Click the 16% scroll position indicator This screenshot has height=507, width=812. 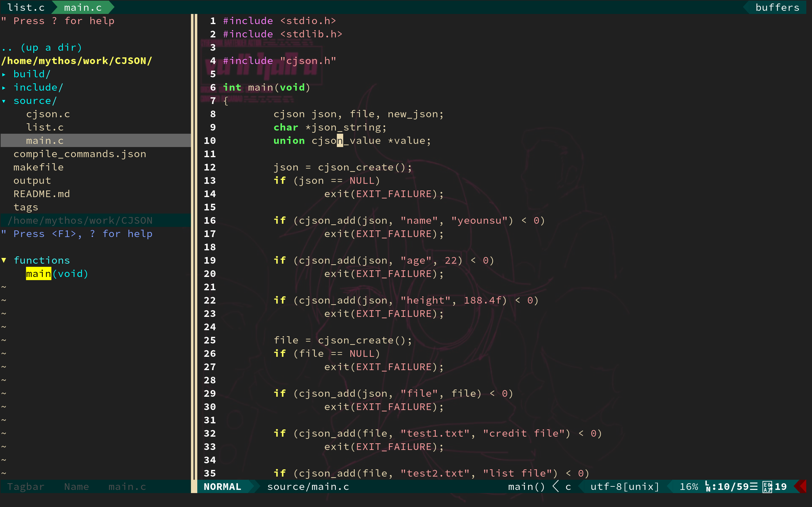pos(690,486)
